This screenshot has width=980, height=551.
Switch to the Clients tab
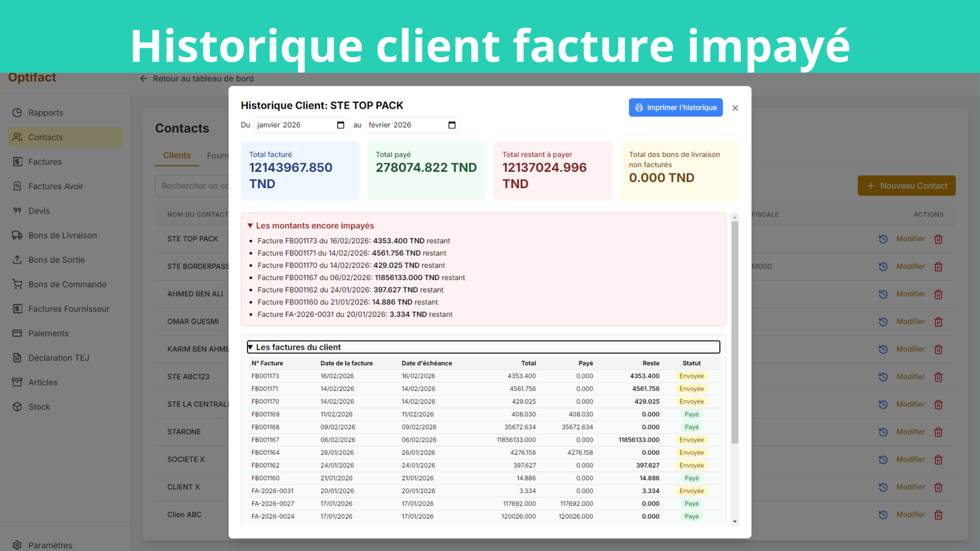coord(177,155)
